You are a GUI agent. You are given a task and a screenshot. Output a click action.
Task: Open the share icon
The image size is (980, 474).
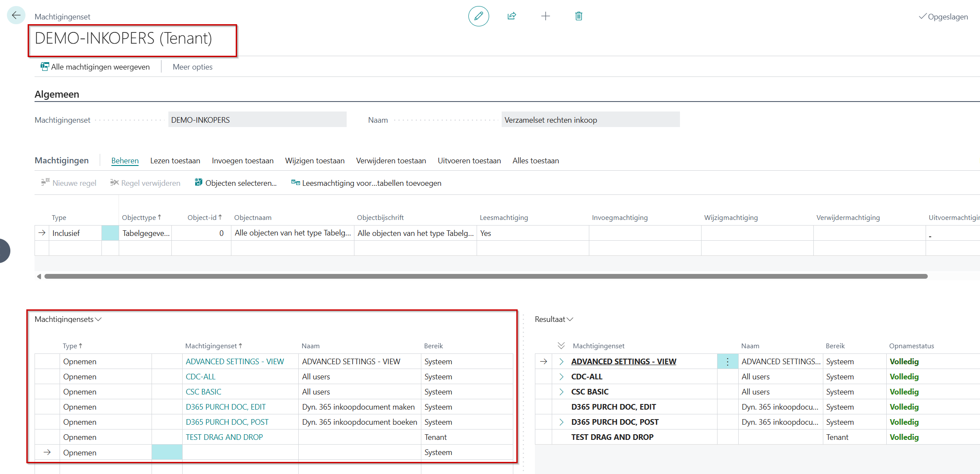[x=512, y=16]
